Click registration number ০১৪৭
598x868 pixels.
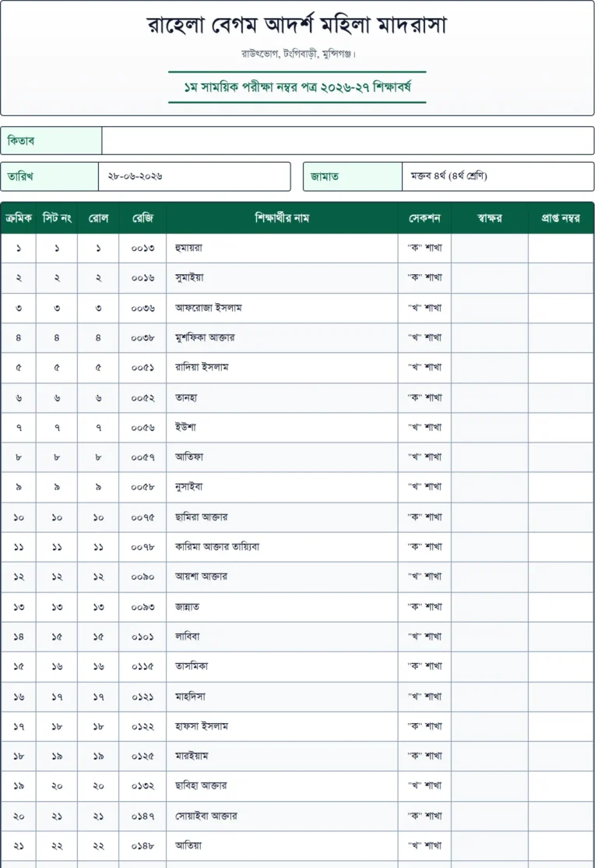(x=142, y=816)
